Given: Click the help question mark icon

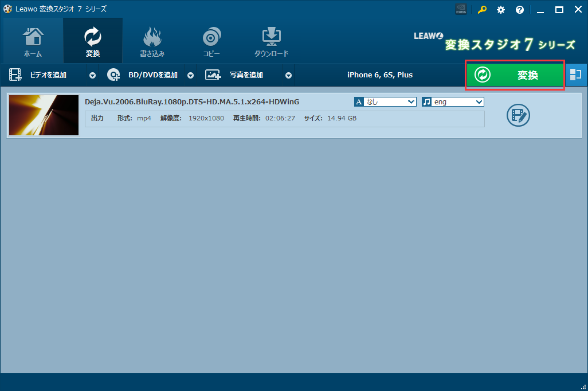Looking at the screenshot, I should pos(520,9).
